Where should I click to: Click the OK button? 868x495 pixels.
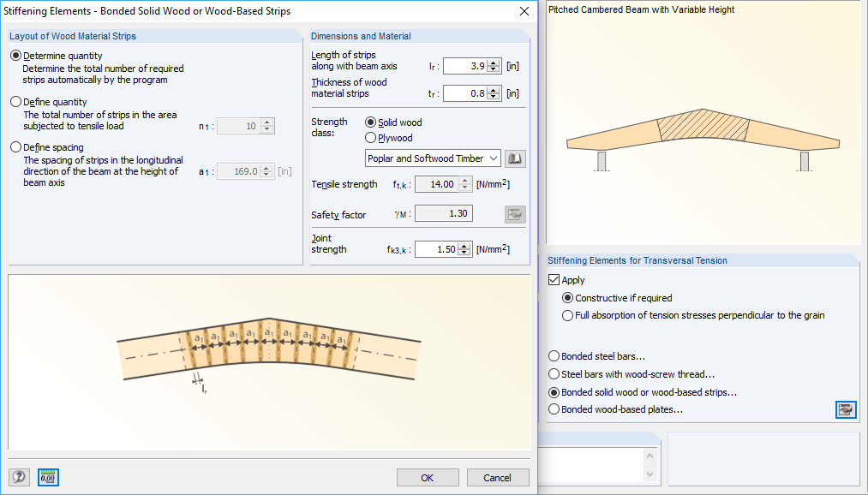pos(428,477)
